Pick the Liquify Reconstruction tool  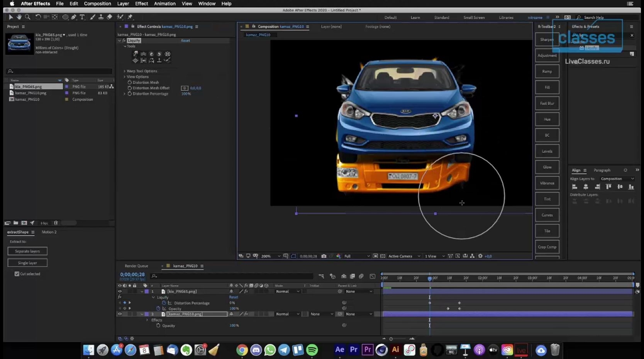pyautogui.click(x=167, y=60)
